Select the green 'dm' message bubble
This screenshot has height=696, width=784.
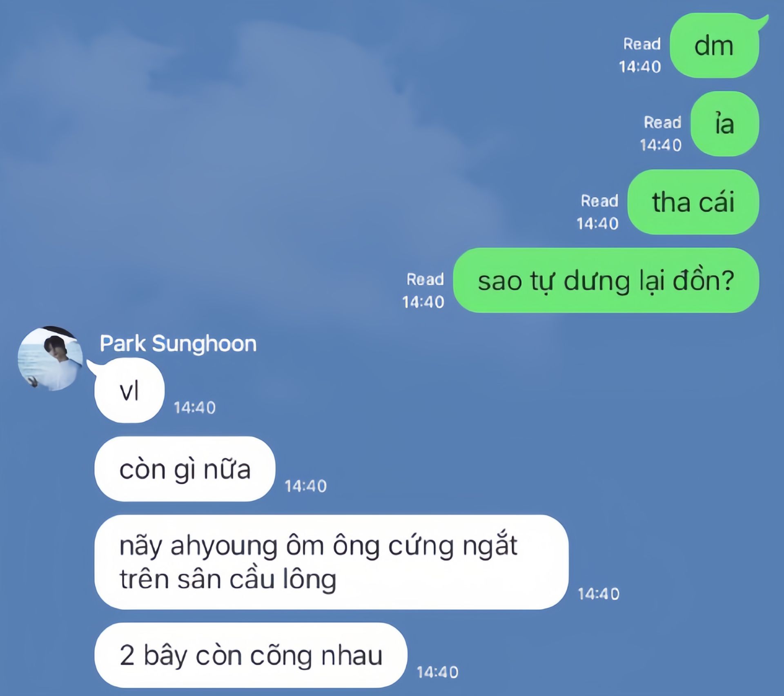pos(715,45)
